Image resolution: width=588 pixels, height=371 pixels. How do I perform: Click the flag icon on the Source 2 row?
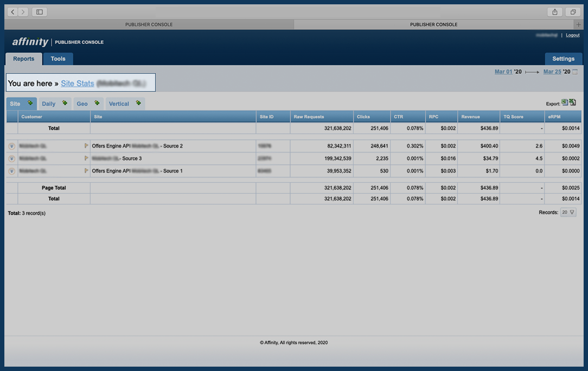[x=86, y=146]
